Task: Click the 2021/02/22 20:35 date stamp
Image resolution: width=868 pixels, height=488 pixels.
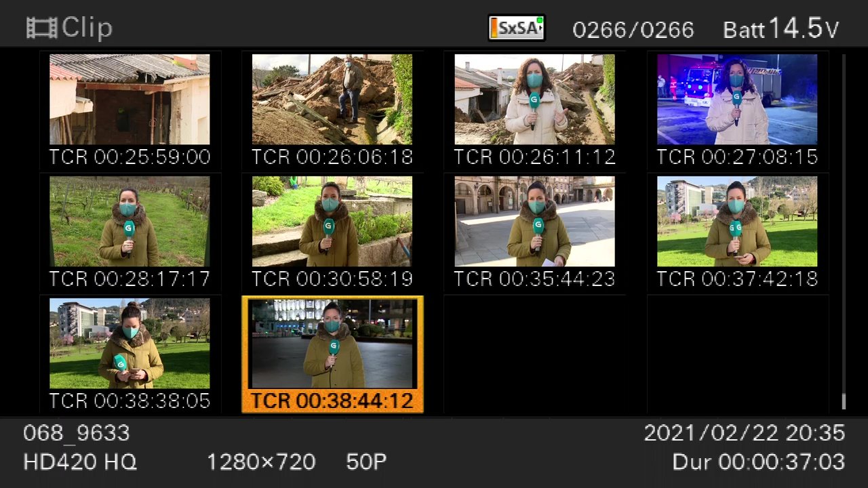Action: click(x=745, y=433)
